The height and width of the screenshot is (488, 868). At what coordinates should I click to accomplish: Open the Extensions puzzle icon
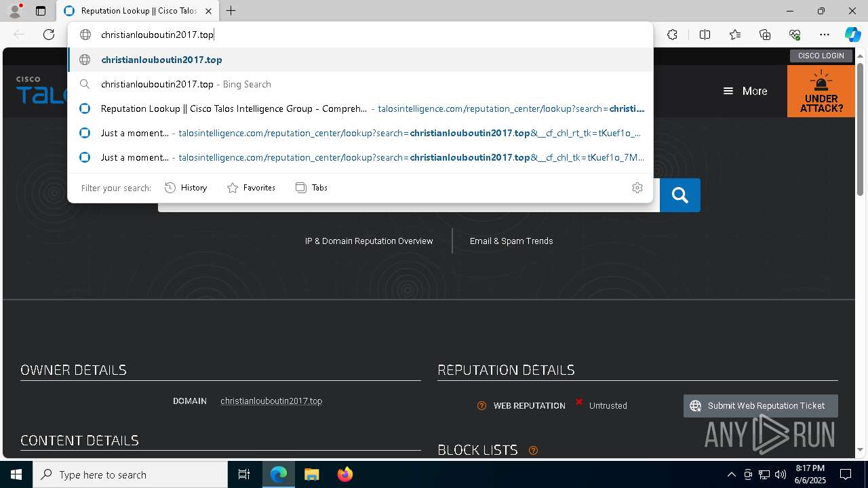(x=672, y=35)
